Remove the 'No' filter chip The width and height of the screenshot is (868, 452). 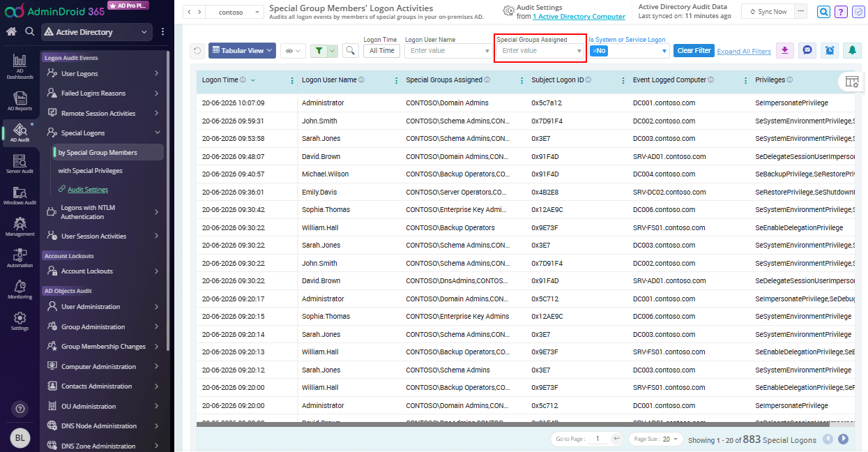(593, 51)
